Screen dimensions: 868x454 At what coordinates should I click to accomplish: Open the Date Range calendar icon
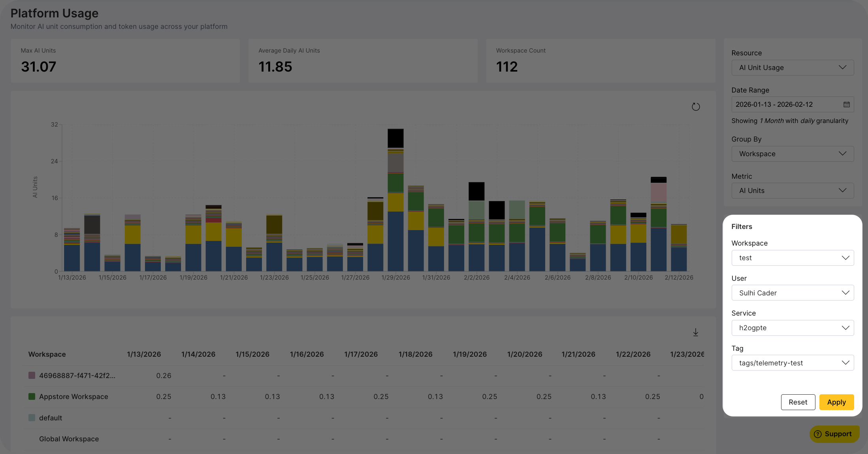tap(846, 104)
